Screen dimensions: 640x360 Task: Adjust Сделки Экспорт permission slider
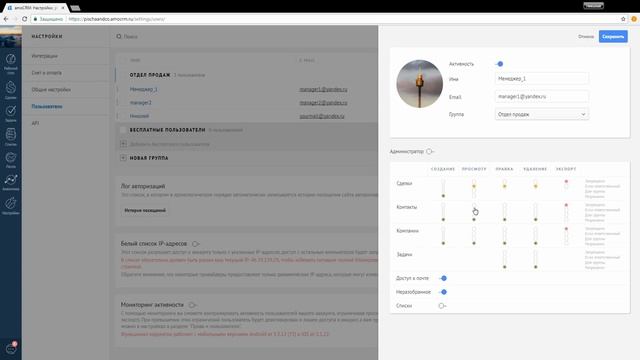coord(566,185)
